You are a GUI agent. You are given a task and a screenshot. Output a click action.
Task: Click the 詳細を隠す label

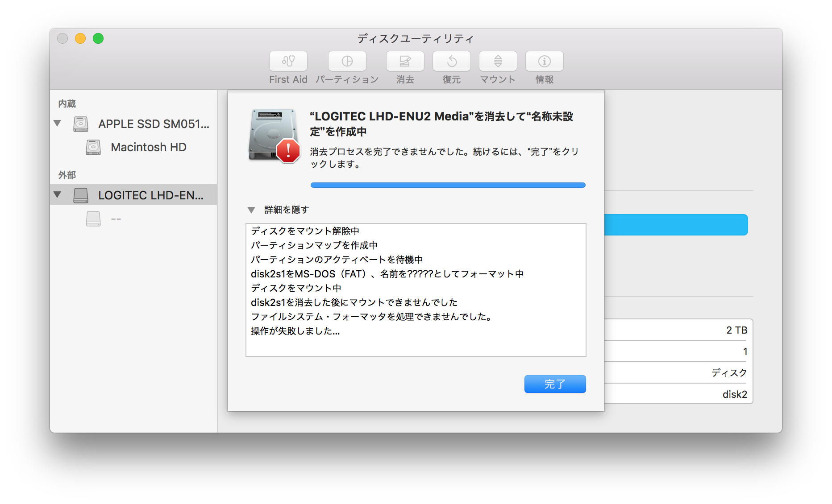287,210
